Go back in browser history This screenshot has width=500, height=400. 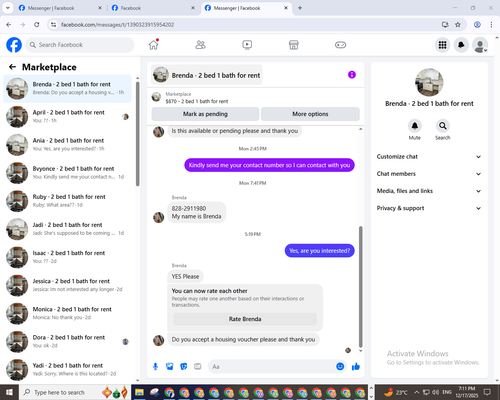(9, 24)
